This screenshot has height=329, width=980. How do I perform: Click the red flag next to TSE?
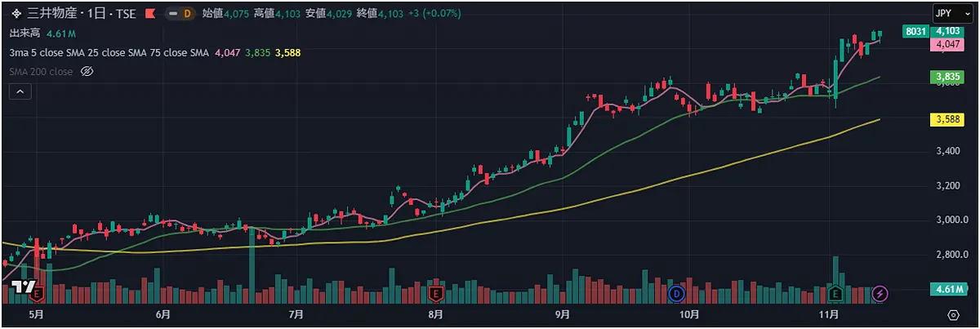click(x=149, y=14)
